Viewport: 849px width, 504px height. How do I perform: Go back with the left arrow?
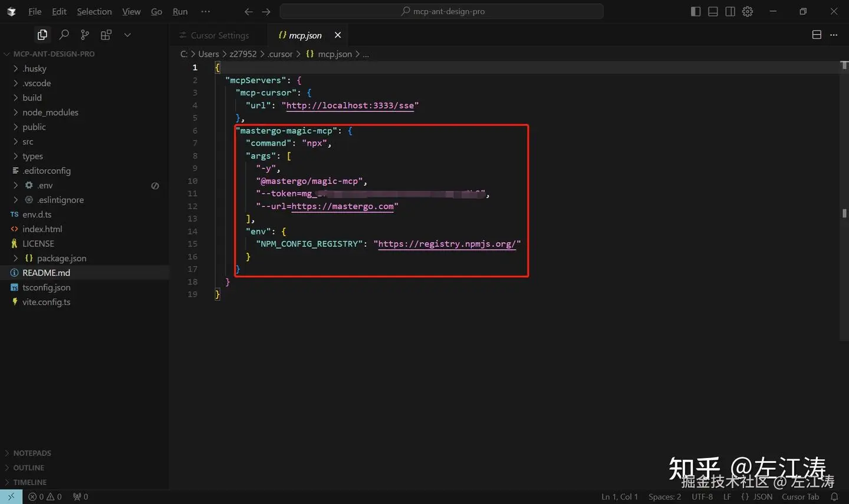point(249,11)
